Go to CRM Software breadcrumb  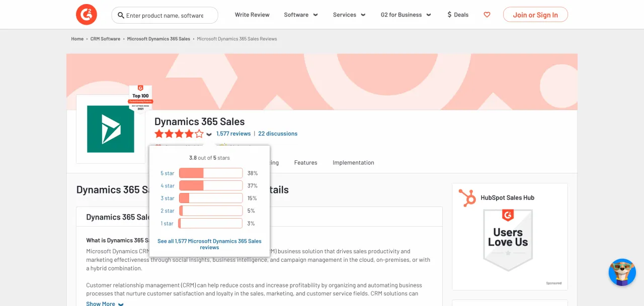point(105,39)
